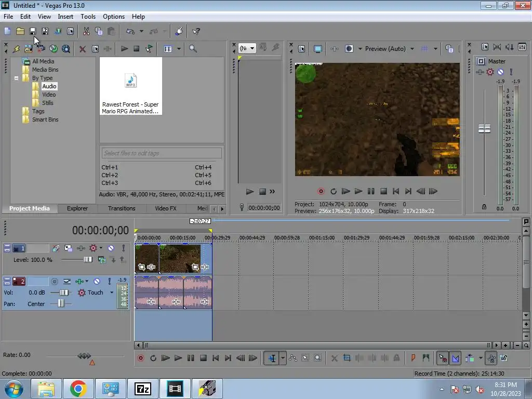Adjust the Master volume fader

[x=484, y=129]
